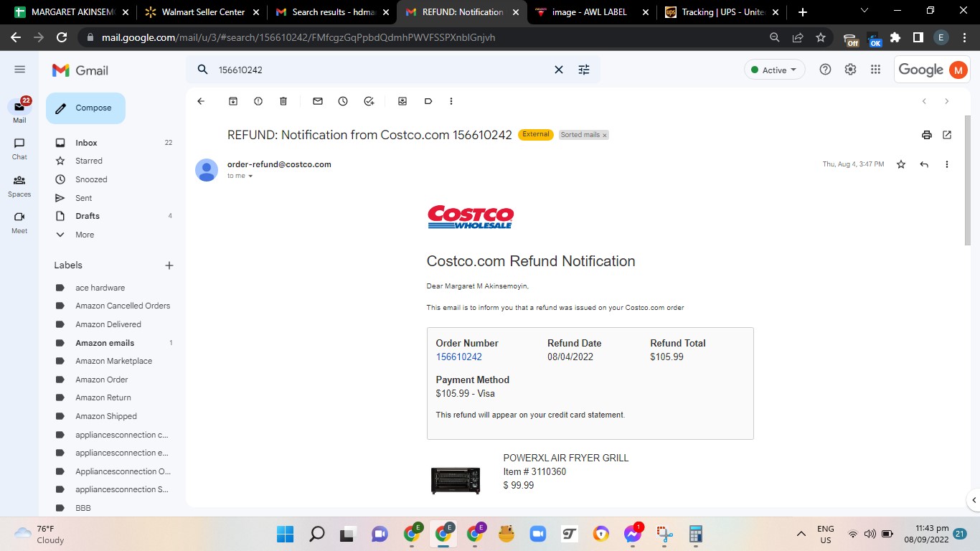
Task: Switch to the Walmart Seller Center tab
Action: point(202,12)
